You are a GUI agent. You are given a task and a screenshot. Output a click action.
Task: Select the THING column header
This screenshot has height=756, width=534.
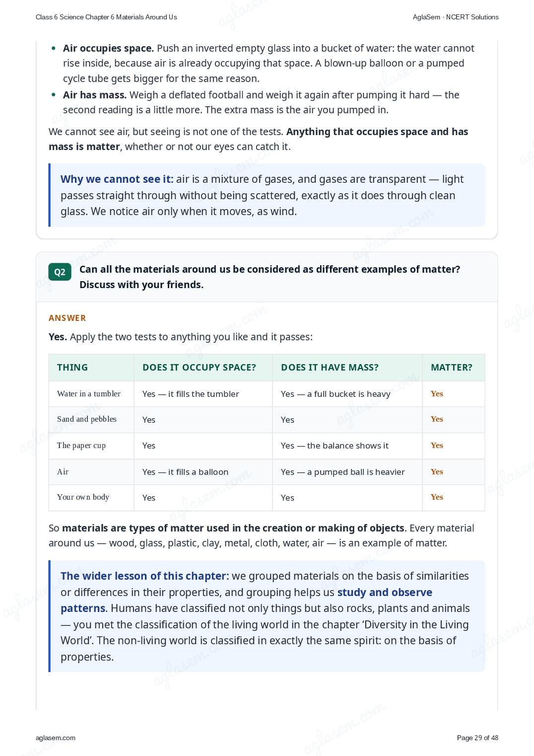coord(72,368)
